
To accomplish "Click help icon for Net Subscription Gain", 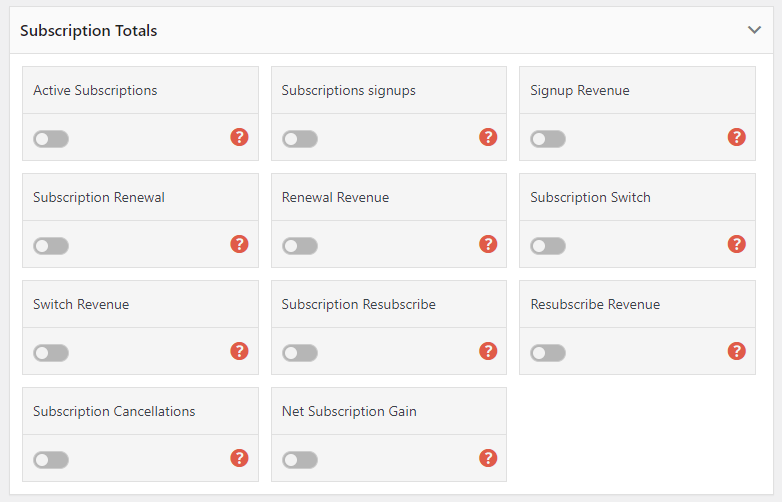I will point(488,458).
